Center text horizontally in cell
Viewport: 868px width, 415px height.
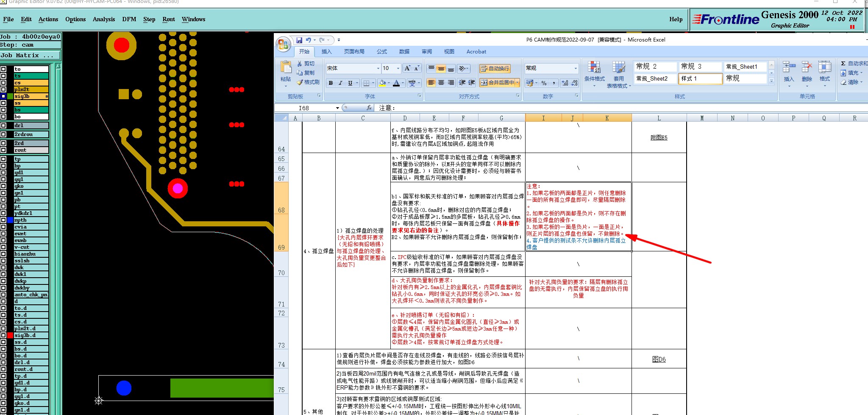(441, 83)
